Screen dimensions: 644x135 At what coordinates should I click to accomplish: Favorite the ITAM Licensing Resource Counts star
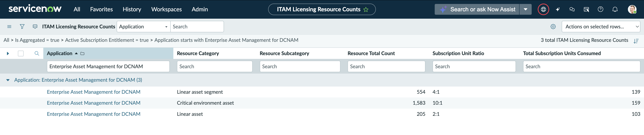366,10
